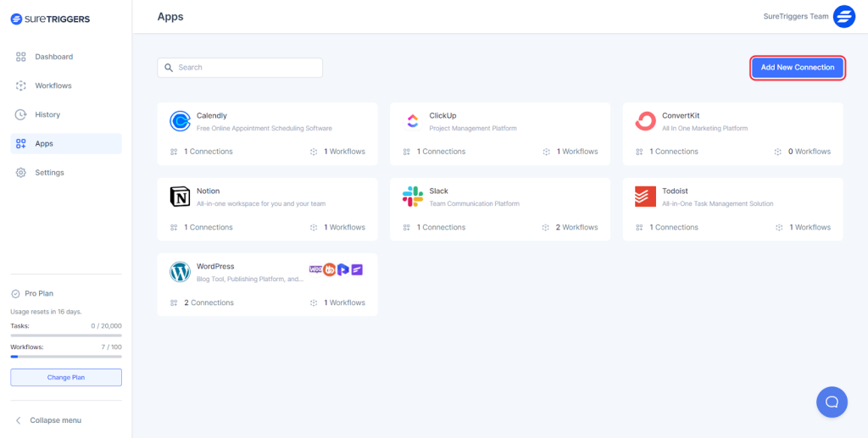This screenshot has height=438, width=868.
Task: Click the Calendly app logo
Action: click(x=180, y=122)
